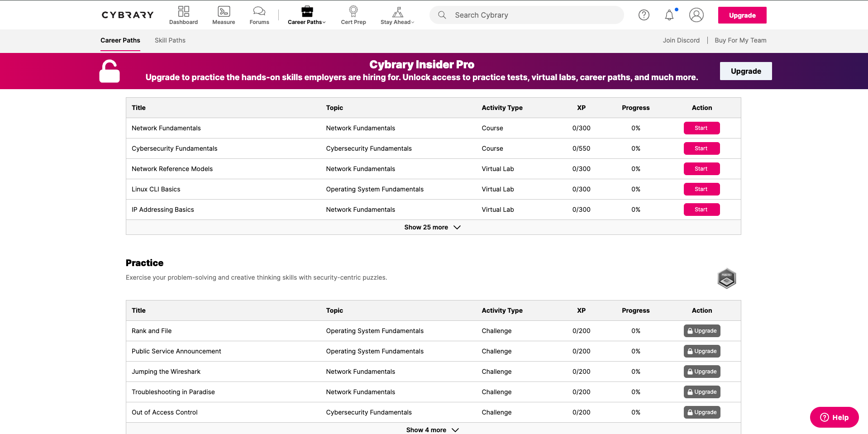Image resolution: width=868 pixels, height=434 pixels.
Task: Start the Cybersecurity Fundamentals course
Action: [x=701, y=148]
